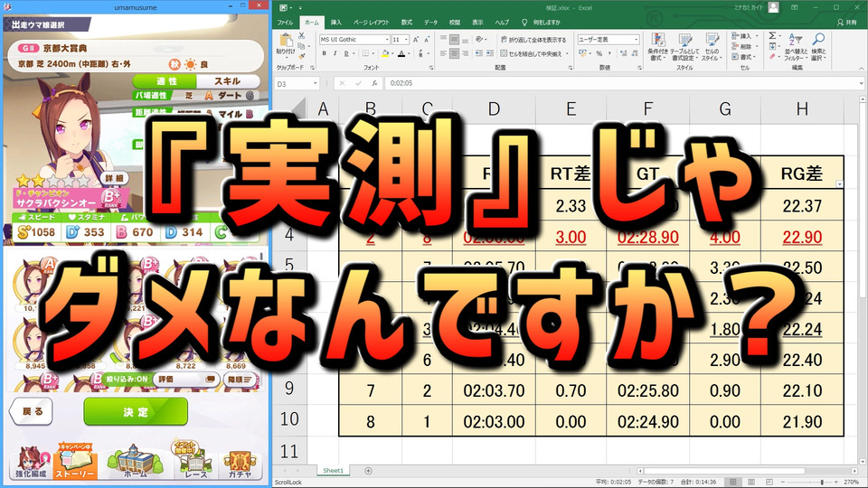Click the Copy icon in Excel clipboard group
The image size is (868, 488).
[x=302, y=46]
